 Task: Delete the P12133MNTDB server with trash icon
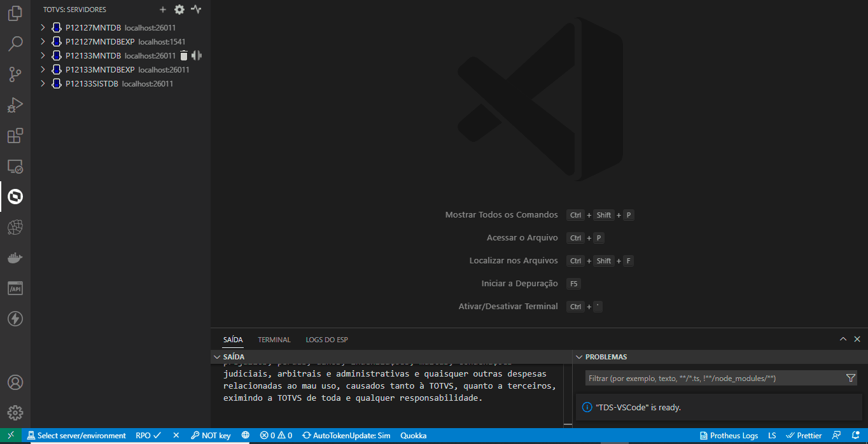click(x=184, y=55)
